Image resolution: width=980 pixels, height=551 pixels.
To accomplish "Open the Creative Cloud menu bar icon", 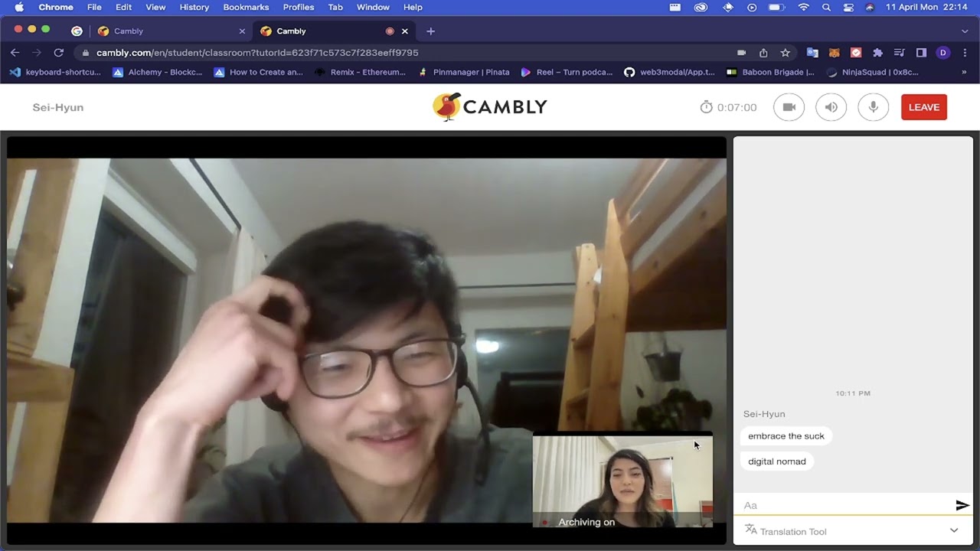I will [701, 8].
